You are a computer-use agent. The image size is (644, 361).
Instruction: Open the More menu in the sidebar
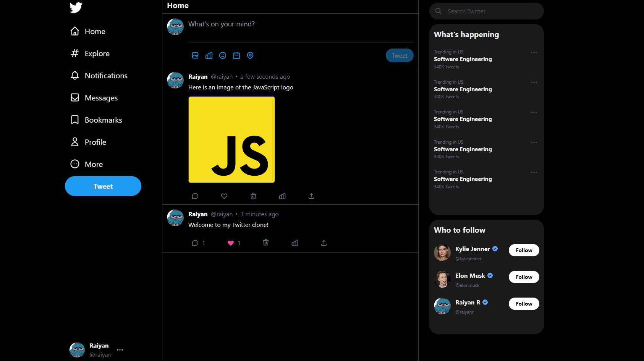87,164
